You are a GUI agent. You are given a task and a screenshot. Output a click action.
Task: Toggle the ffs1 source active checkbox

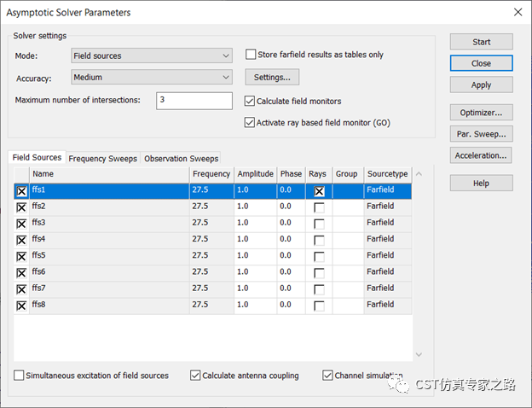coord(21,191)
